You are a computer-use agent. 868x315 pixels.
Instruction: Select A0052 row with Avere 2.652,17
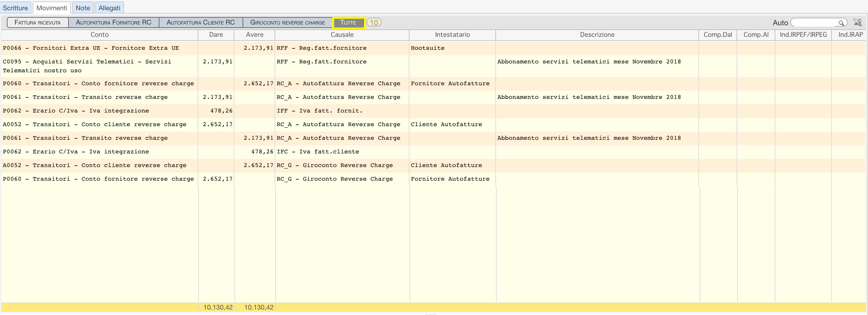433,165
